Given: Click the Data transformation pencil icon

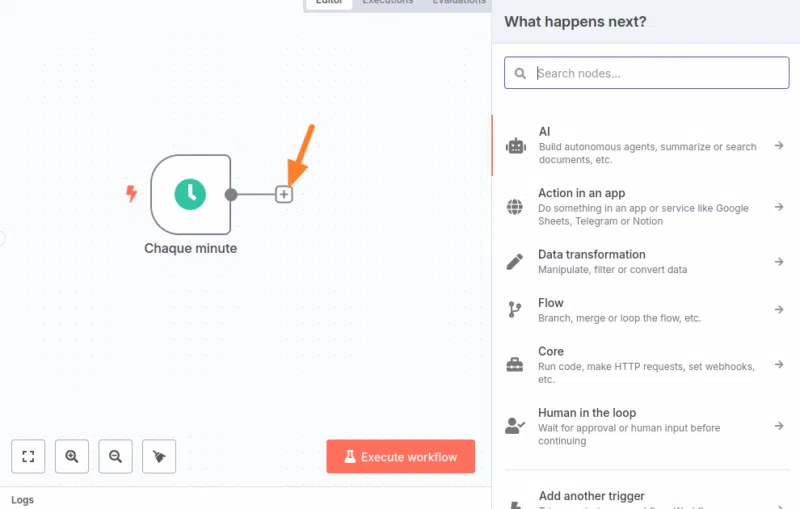Looking at the screenshot, I should point(515,262).
